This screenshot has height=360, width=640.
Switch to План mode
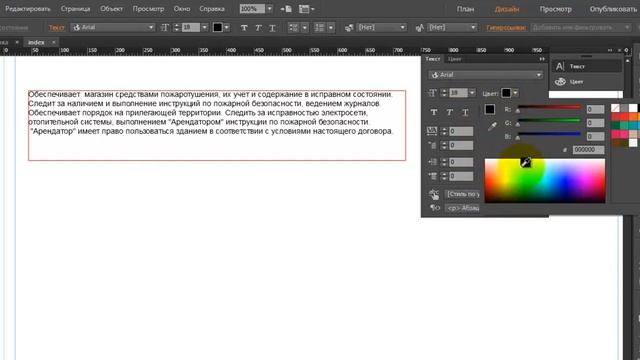click(465, 9)
